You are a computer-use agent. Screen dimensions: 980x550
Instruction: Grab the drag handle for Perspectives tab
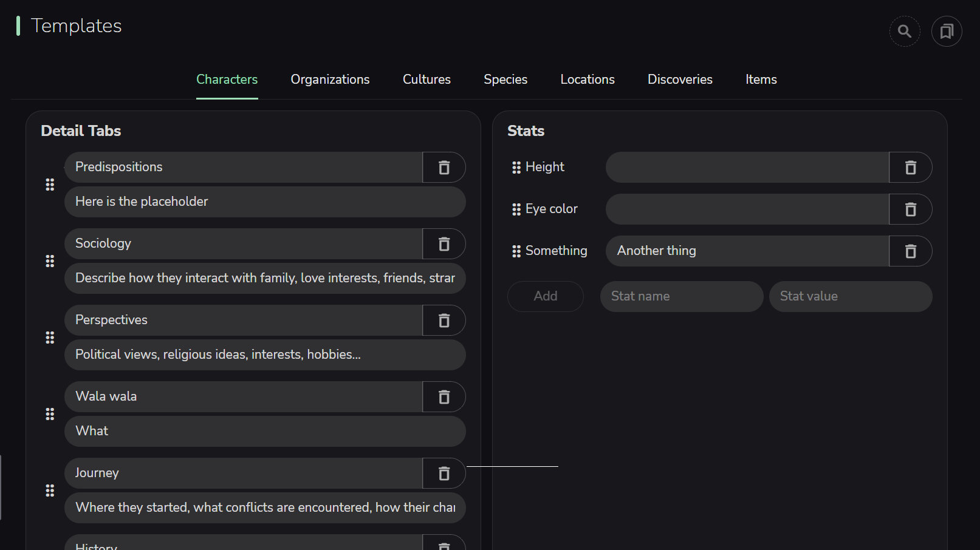[x=50, y=338]
